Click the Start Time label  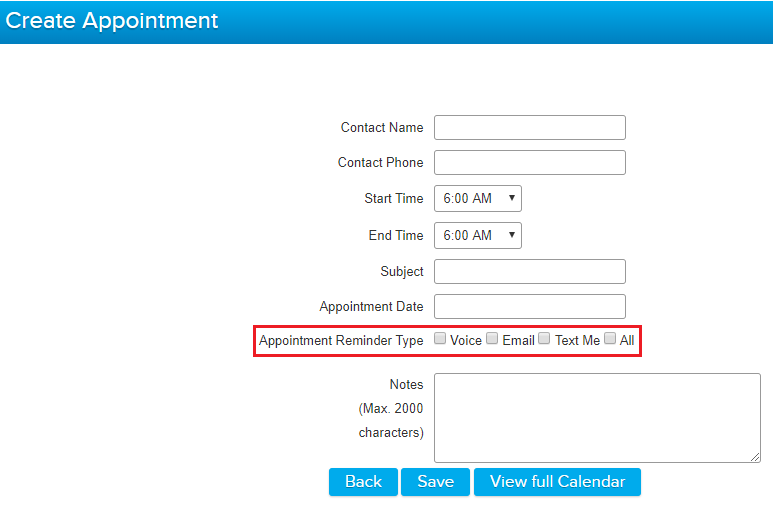point(393,198)
